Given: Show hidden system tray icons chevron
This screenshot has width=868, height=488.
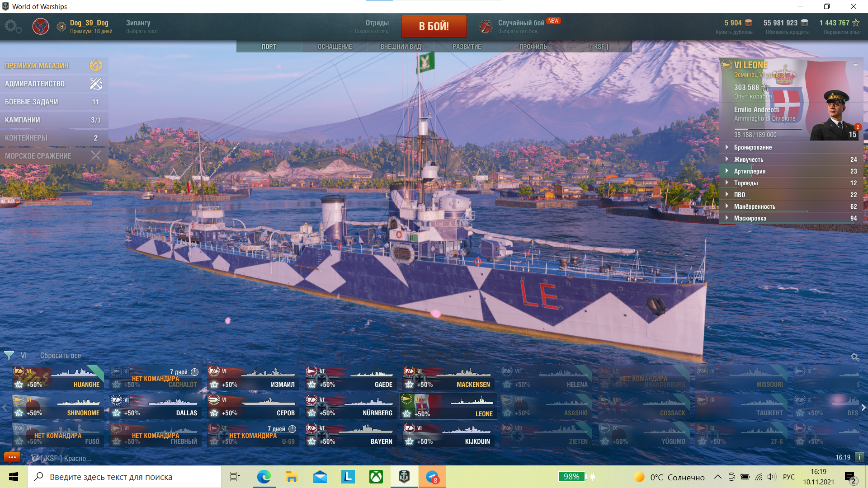Looking at the screenshot, I should pyautogui.click(x=718, y=477).
